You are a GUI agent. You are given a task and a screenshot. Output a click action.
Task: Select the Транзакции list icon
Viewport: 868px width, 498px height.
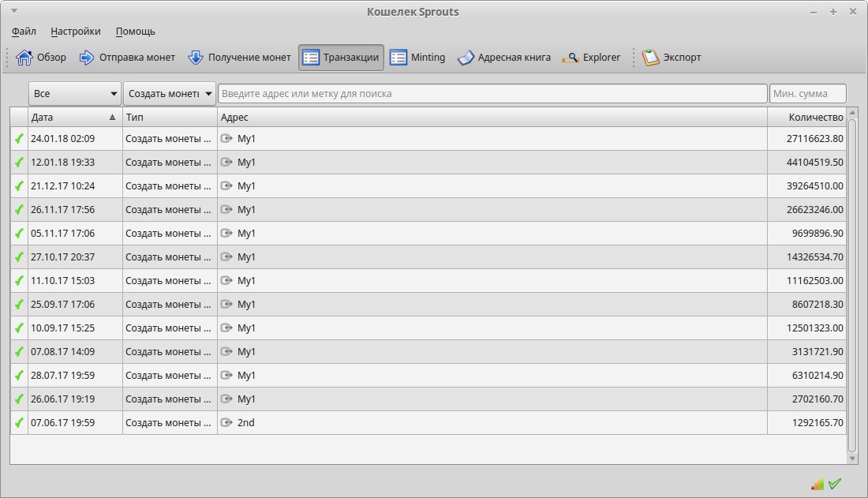coord(311,58)
